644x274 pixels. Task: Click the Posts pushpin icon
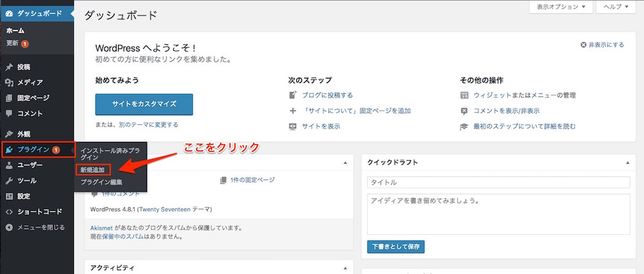point(10,67)
